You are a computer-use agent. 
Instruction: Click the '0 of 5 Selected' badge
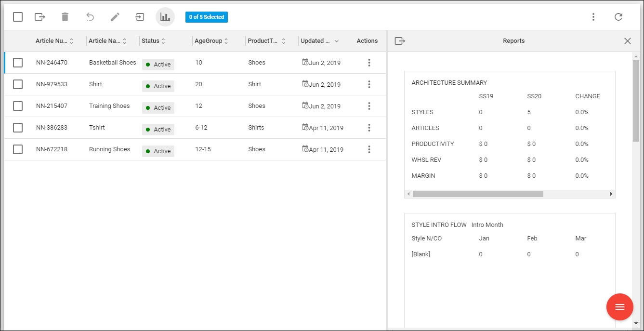pyautogui.click(x=206, y=17)
